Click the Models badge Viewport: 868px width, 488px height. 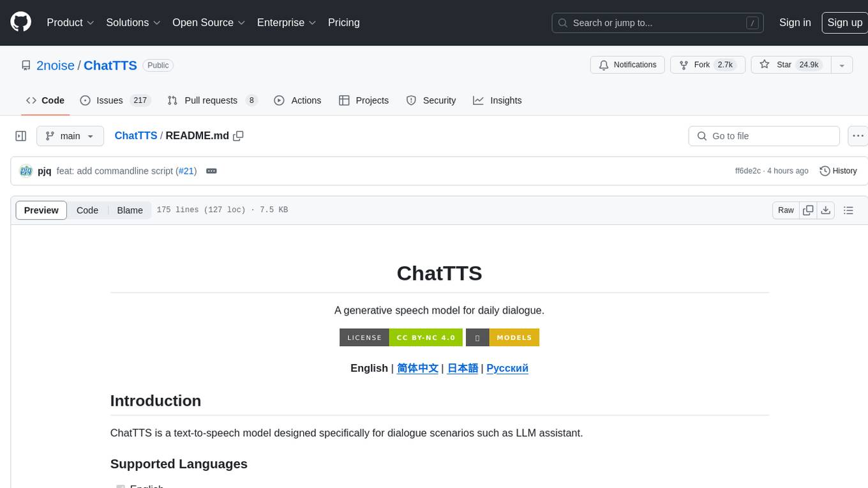pyautogui.click(x=502, y=337)
